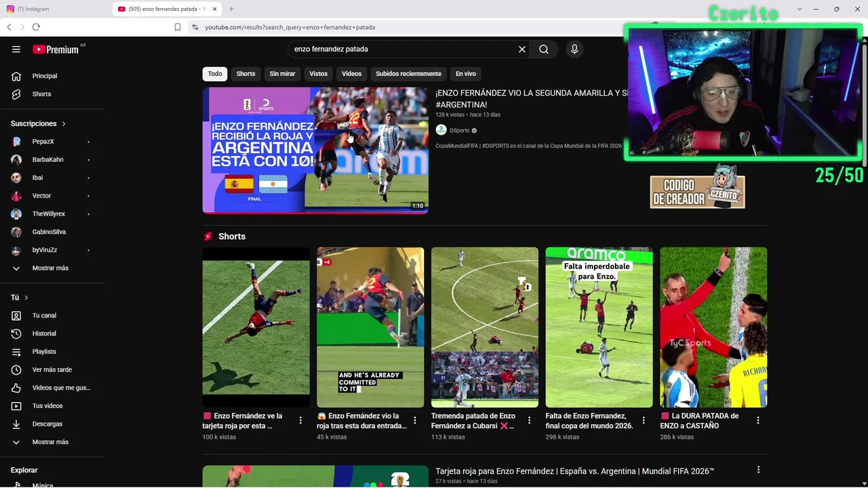This screenshot has height=488, width=868.
Task: Filter results by Sin mirar chip
Action: 282,74
